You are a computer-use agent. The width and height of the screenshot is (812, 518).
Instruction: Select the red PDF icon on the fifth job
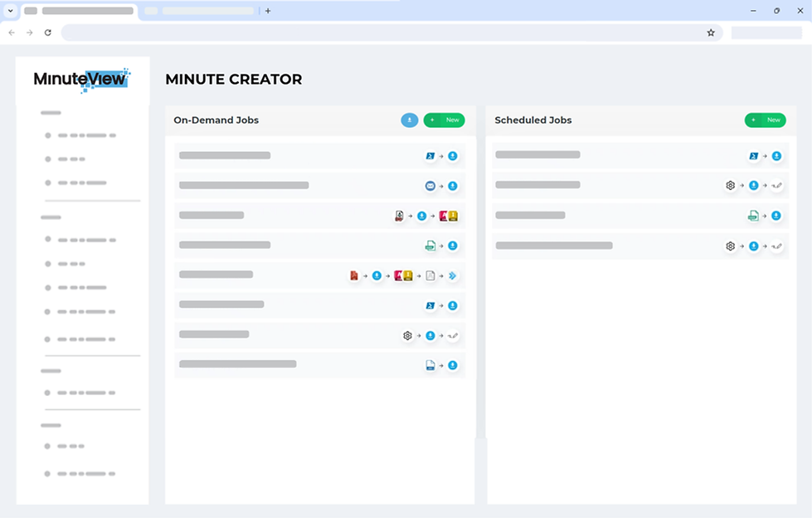pos(353,274)
